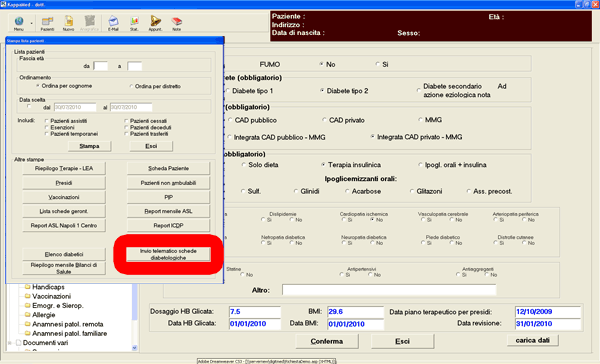
Task: Select Integrata CAD pubblico - MMG option
Action: 229,137
